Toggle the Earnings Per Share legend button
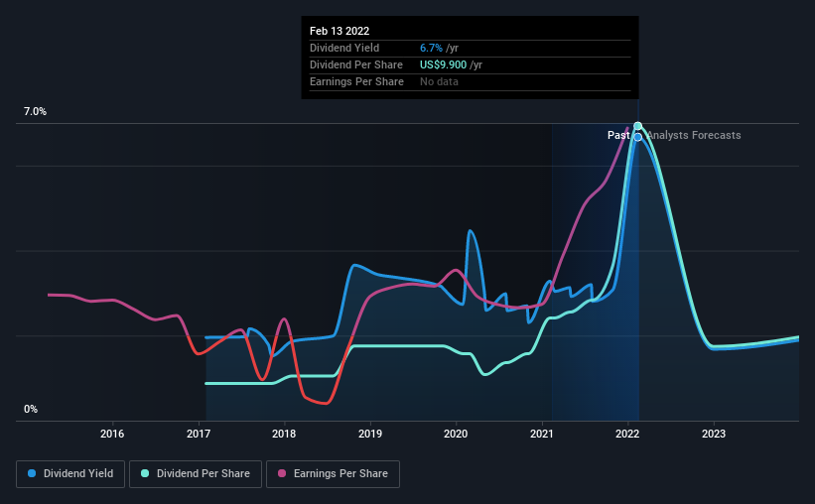 point(333,474)
